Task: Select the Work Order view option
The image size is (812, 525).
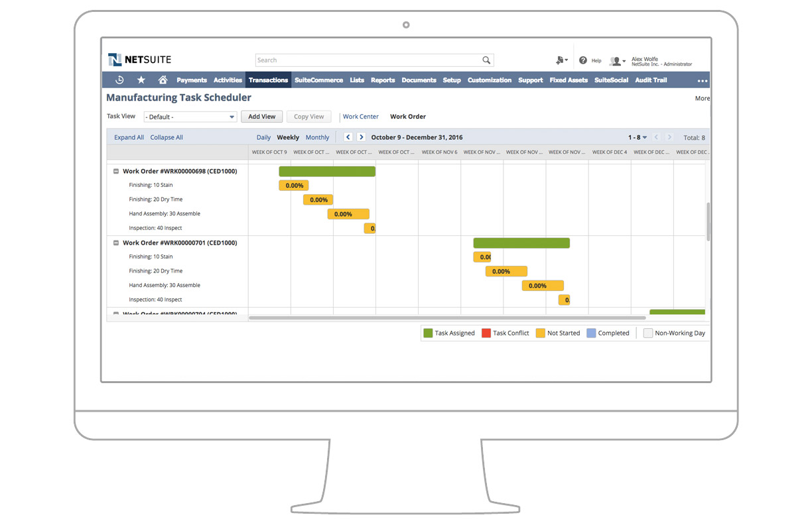Action: coord(408,116)
